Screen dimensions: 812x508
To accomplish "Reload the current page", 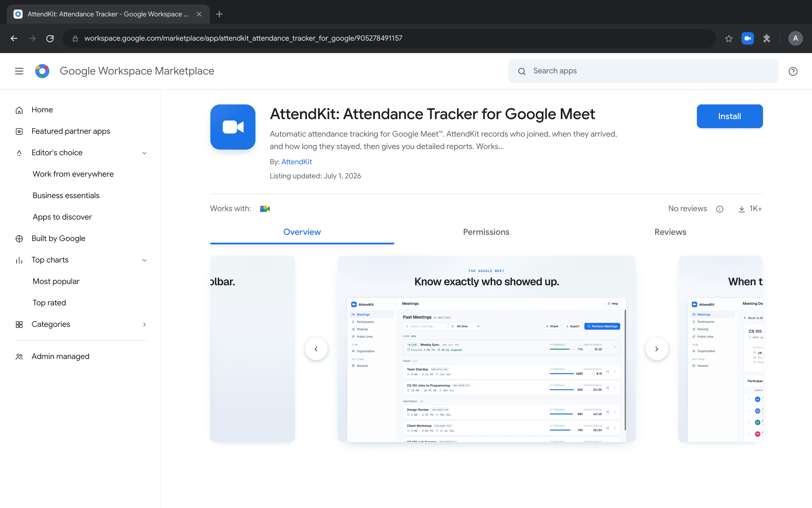I will 50,38.
